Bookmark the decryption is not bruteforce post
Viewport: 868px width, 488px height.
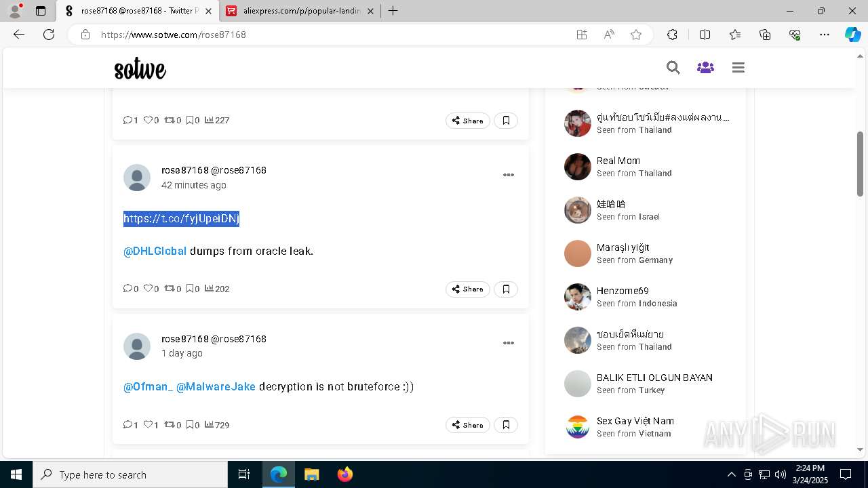click(506, 425)
